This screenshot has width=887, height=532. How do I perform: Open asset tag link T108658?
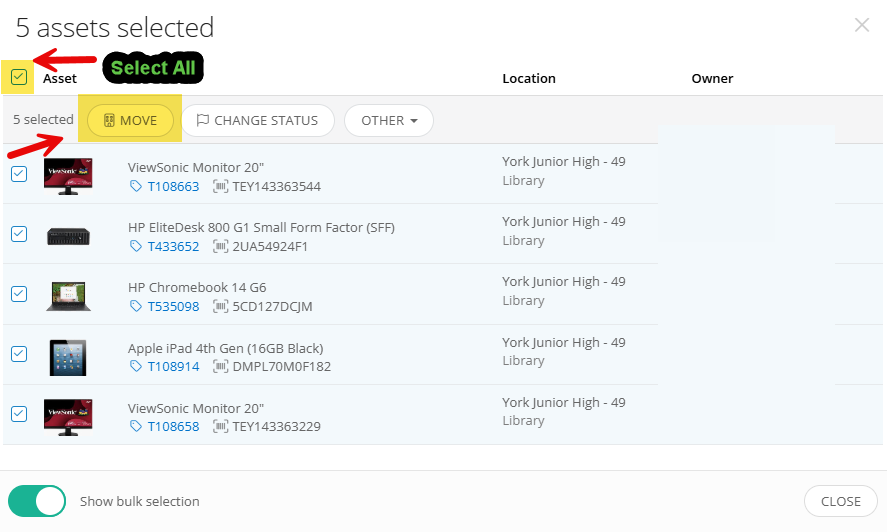(x=173, y=427)
